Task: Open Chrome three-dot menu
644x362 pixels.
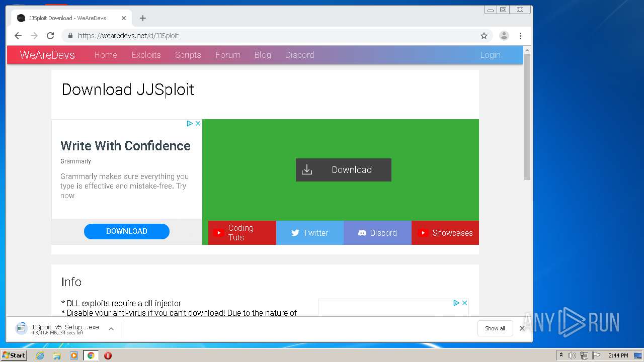Action: click(520, 36)
